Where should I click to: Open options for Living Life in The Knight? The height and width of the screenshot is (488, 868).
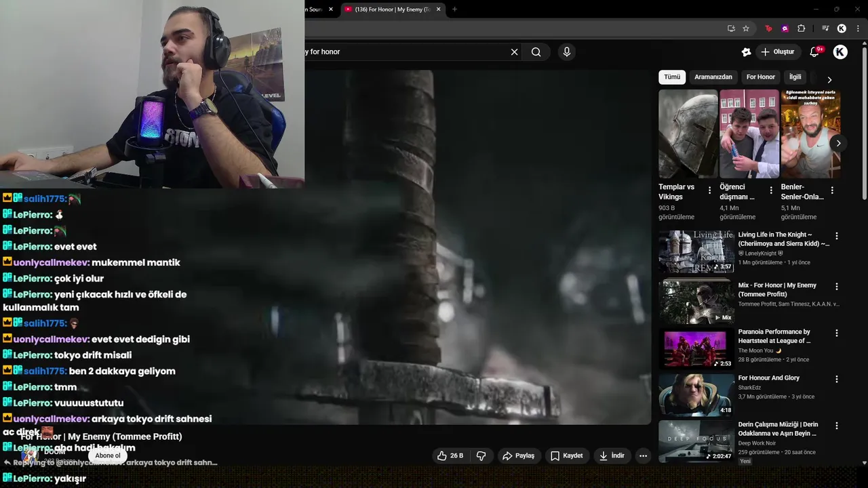(x=836, y=236)
